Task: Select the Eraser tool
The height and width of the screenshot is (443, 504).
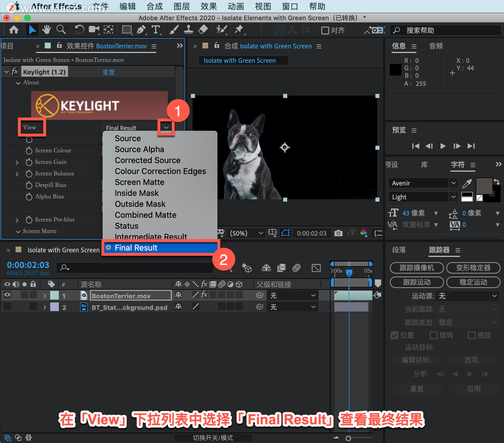Action: (x=203, y=30)
